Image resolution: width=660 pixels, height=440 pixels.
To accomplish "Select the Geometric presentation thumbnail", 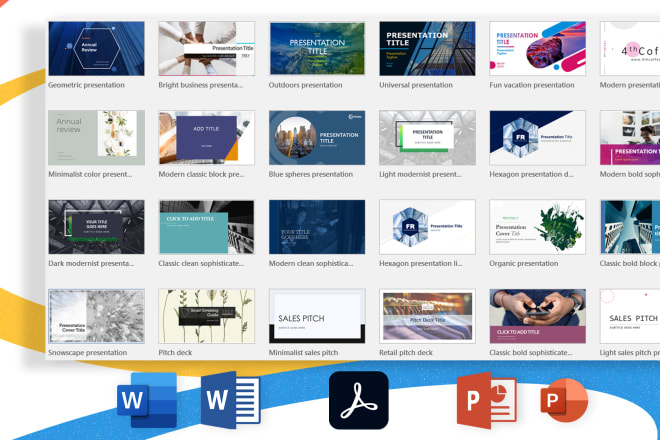I will [96, 49].
